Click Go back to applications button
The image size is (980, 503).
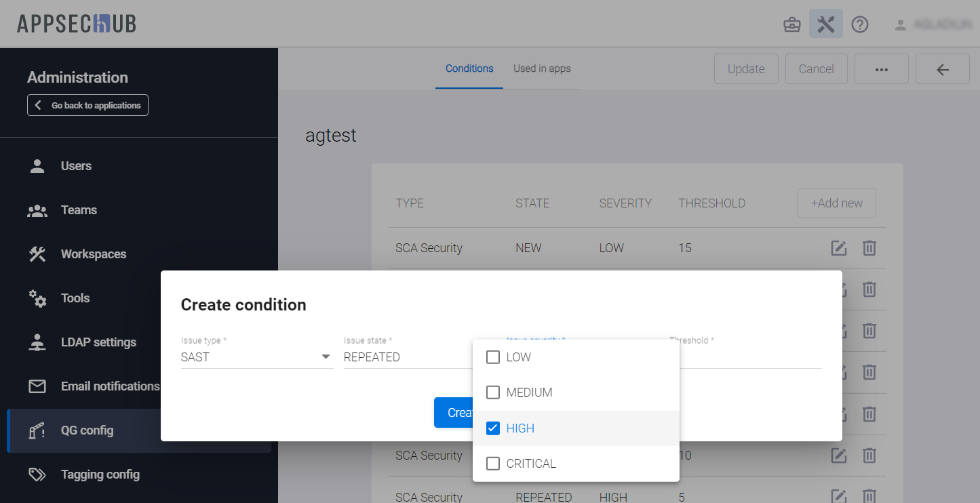point(87,105)
